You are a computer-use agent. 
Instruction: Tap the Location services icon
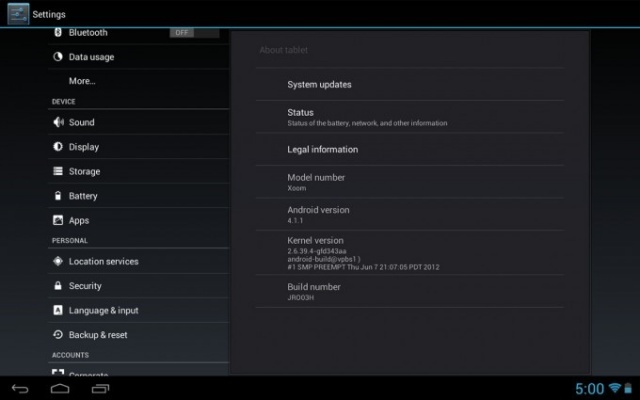pos(58,261)
